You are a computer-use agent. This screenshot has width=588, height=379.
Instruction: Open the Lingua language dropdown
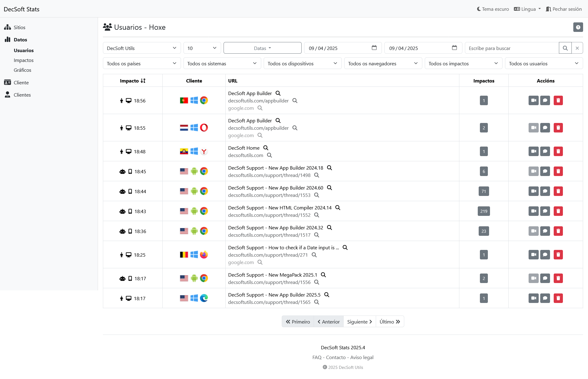(x=527, y=9)
